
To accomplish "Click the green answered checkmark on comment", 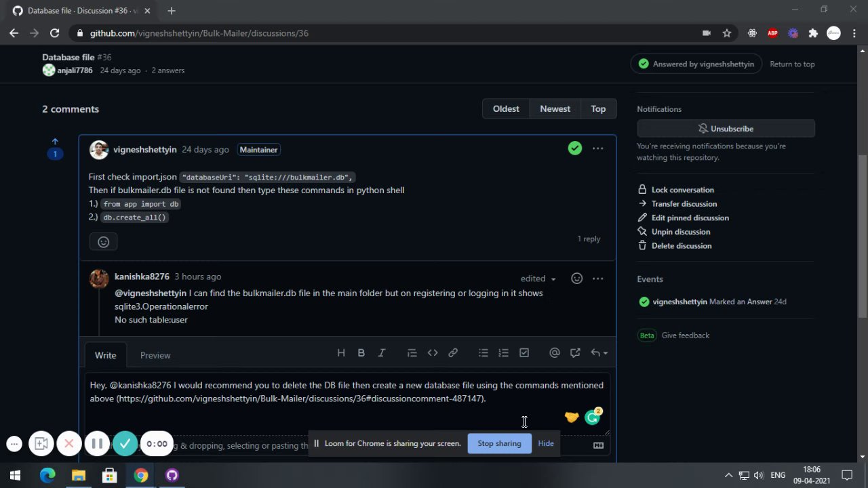I will (575, 148).
